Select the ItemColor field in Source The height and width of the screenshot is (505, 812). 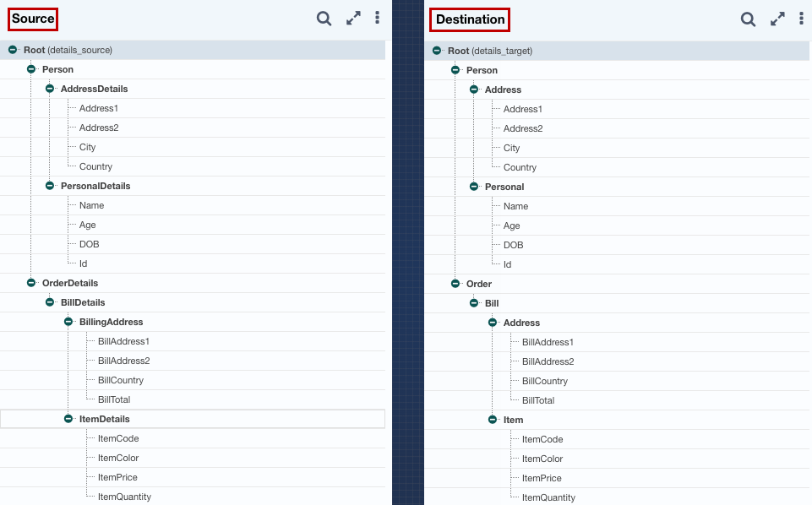118,458
